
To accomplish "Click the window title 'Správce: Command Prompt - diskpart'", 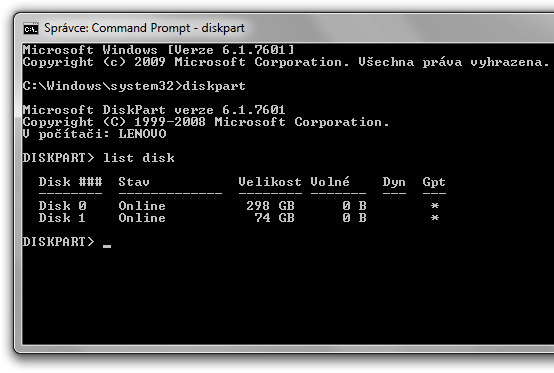I will pos(144,28).
